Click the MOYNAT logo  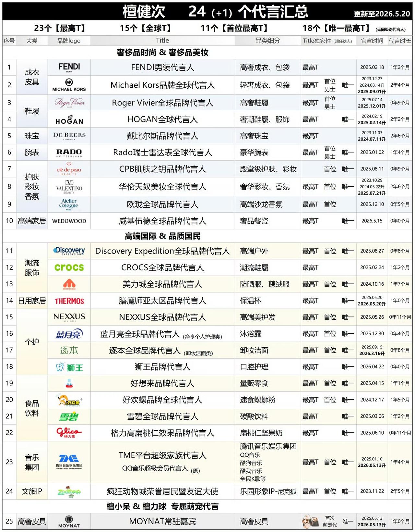pyautogui.click(x=69, y=522)
